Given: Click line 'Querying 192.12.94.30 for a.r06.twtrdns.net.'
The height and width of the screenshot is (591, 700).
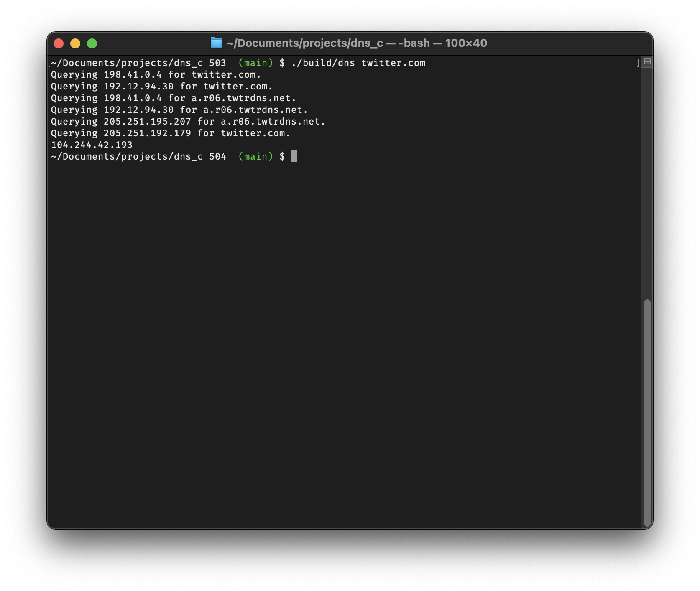Looking at the screenshot, I should [179, 110].
